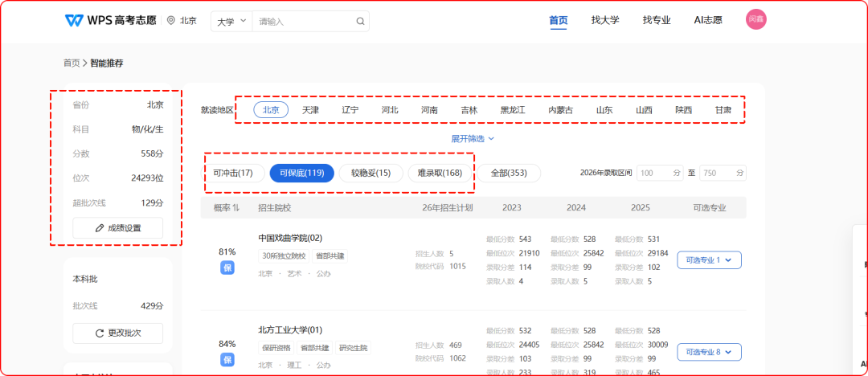This screenshot has height=376, width=868.
Task: Click the refresh icon in 更改批次
Action: click(100, 333)
